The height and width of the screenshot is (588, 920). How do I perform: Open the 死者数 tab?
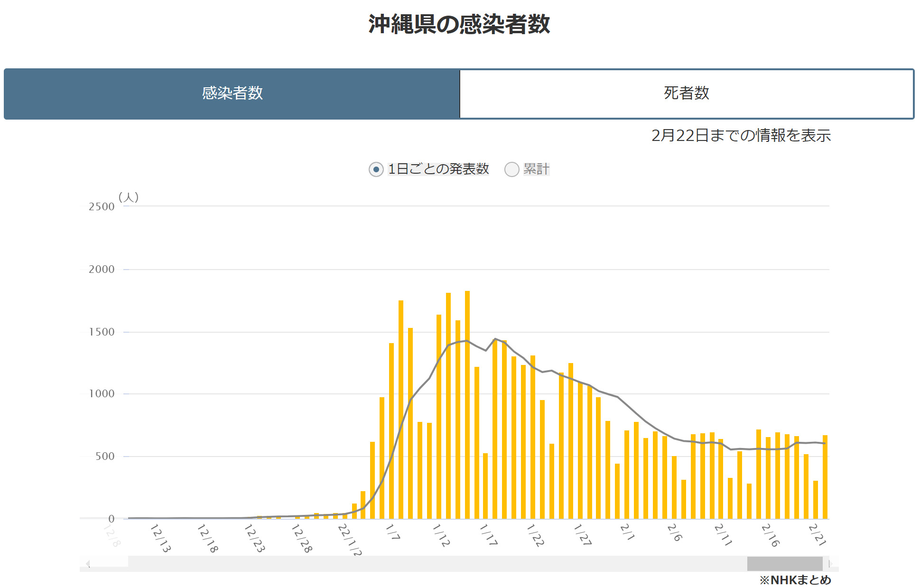pos(686,93)
